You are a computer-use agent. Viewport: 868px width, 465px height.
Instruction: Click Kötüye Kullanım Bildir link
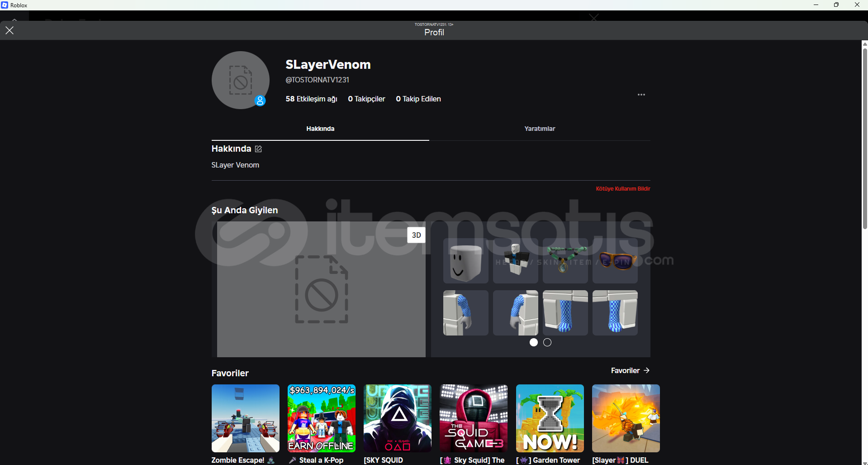622,189
